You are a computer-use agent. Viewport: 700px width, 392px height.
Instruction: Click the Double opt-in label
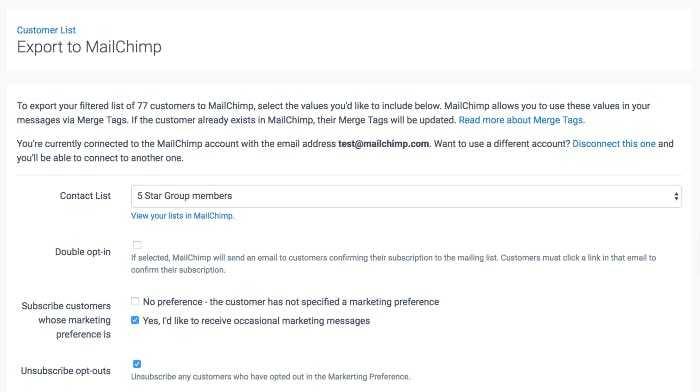(x=83, y=252)
